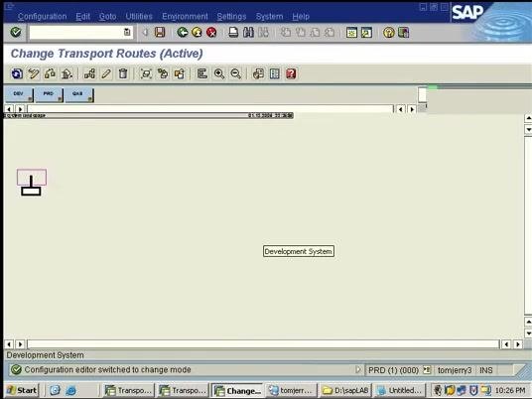Viewport: 532px width, 399px height.
Task: Click the Save floppy disk icon
Action: point(160,33)
